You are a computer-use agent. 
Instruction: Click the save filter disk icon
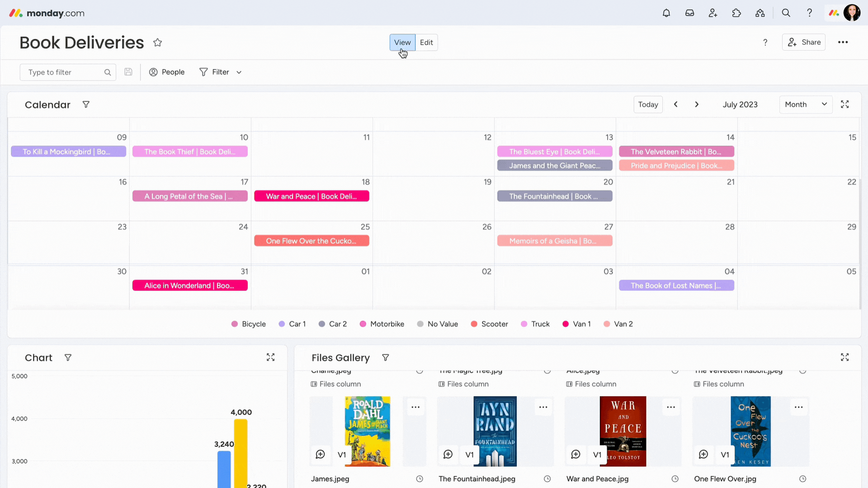128,72
